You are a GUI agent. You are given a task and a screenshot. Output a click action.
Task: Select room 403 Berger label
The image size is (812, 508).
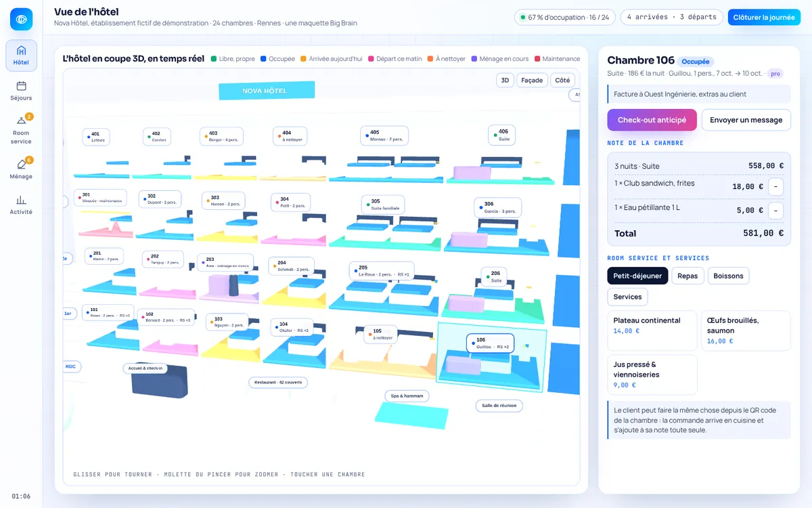[x=221, y=137]
